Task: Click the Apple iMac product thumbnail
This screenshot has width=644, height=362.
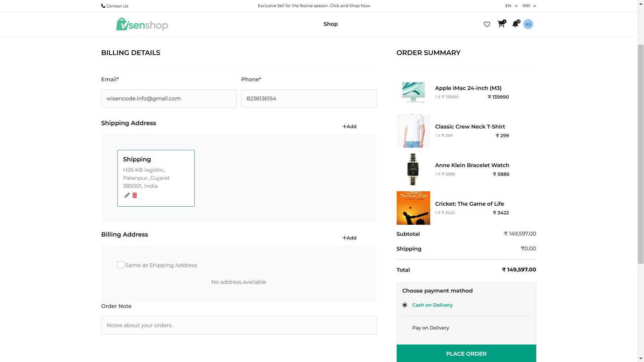Action: (x=413, y=92)
